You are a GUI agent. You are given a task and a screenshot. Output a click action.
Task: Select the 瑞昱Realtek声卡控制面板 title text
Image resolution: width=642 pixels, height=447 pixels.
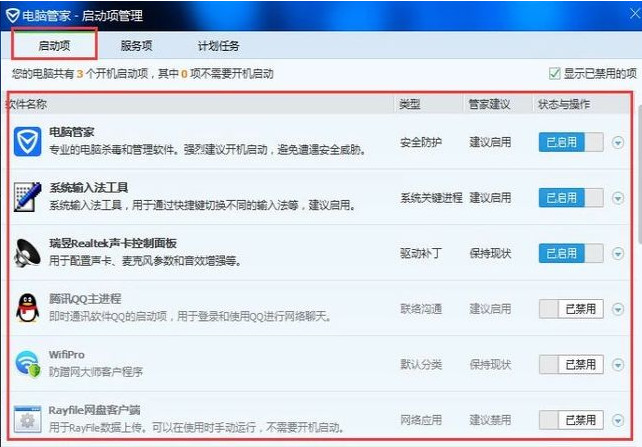pyautogui.click(x=113, y=243)
